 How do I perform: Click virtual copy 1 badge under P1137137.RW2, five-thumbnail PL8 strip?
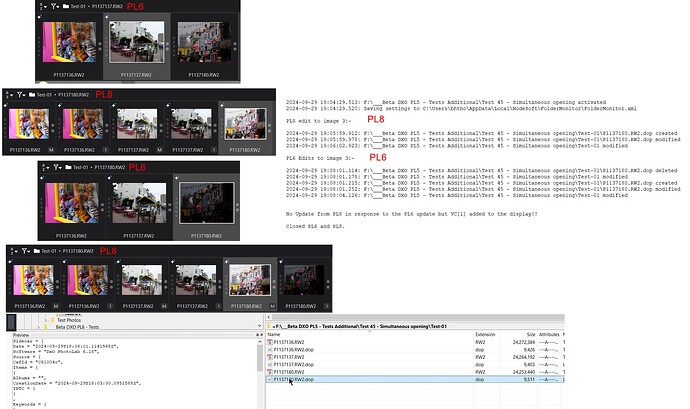click(213, 150)
